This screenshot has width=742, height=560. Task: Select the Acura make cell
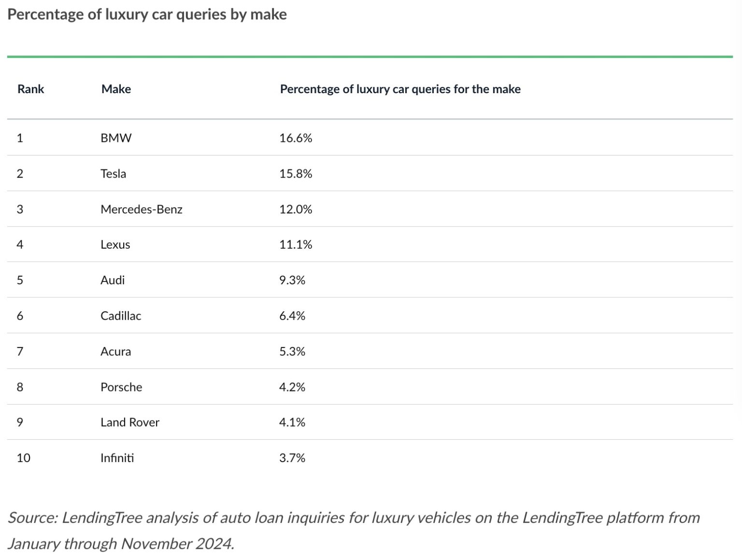[x=115, y=351]
